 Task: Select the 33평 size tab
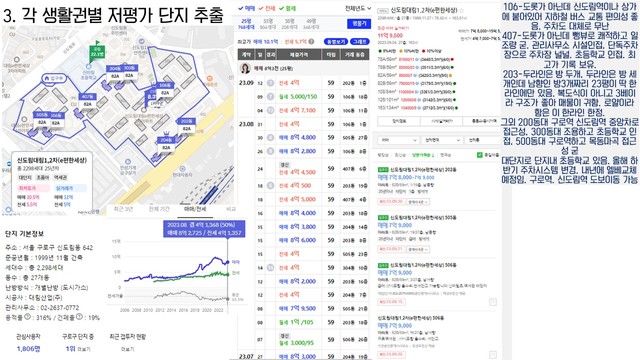268,24
